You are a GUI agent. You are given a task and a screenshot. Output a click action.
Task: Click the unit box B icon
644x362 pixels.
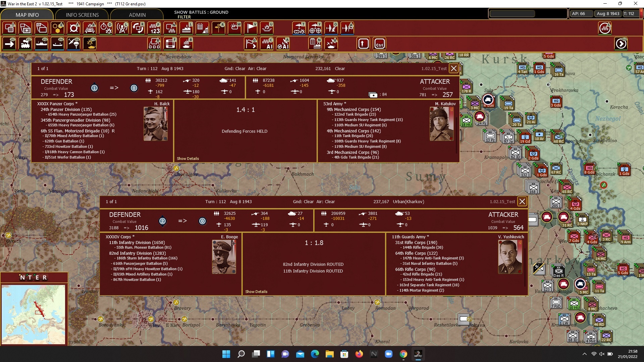[x=154, y=44]
